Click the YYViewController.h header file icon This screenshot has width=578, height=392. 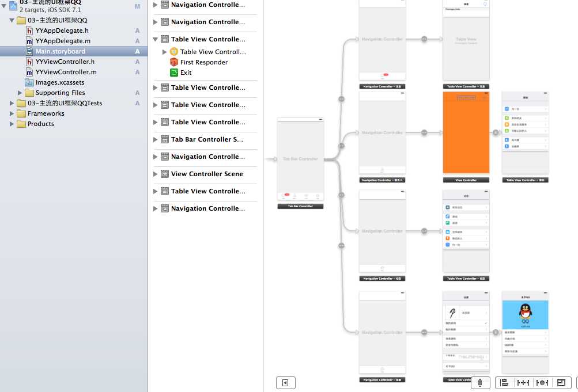point(29,62)
